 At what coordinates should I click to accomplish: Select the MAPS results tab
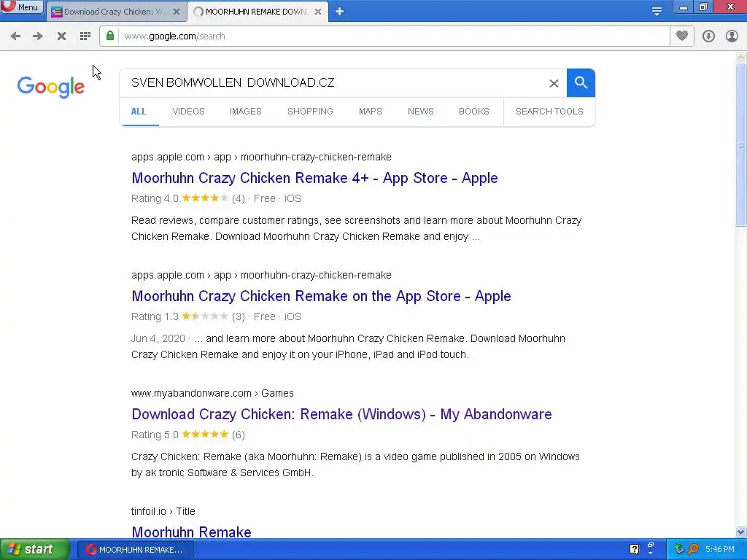371,112
